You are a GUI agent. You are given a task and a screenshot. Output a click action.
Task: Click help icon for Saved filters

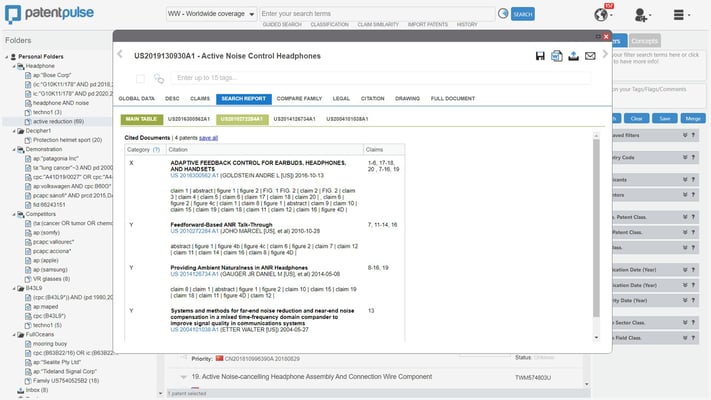pyautogui.click(x=693, y=135)
